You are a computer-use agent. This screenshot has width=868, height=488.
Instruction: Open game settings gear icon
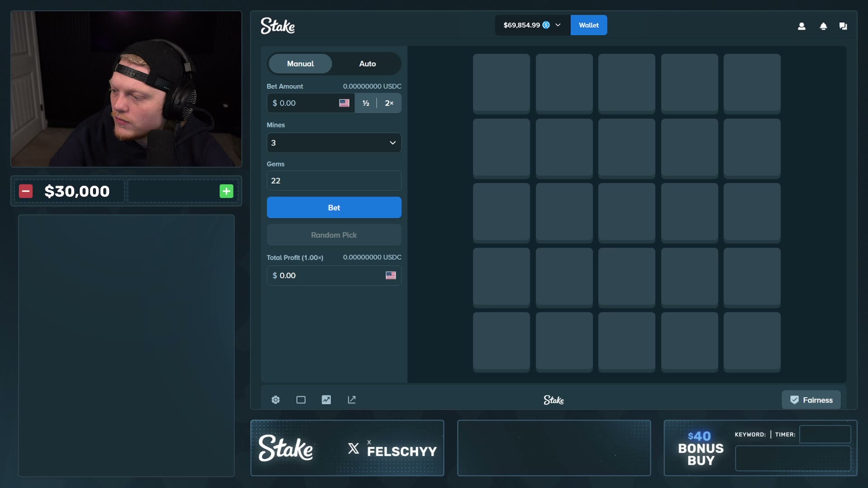coord(276,400)
